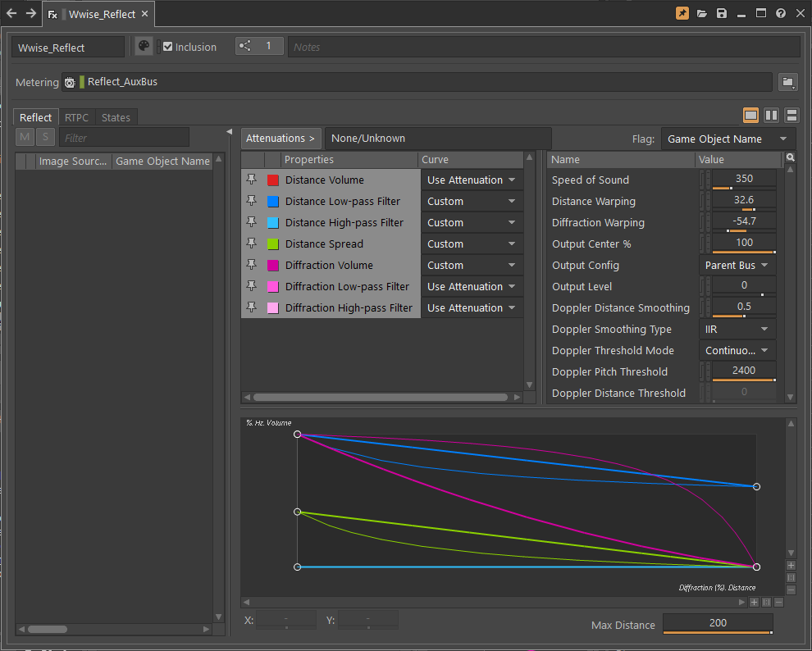
Task: Open Distance Low-pass Filter curve dropdown
Action: point(472,202)
